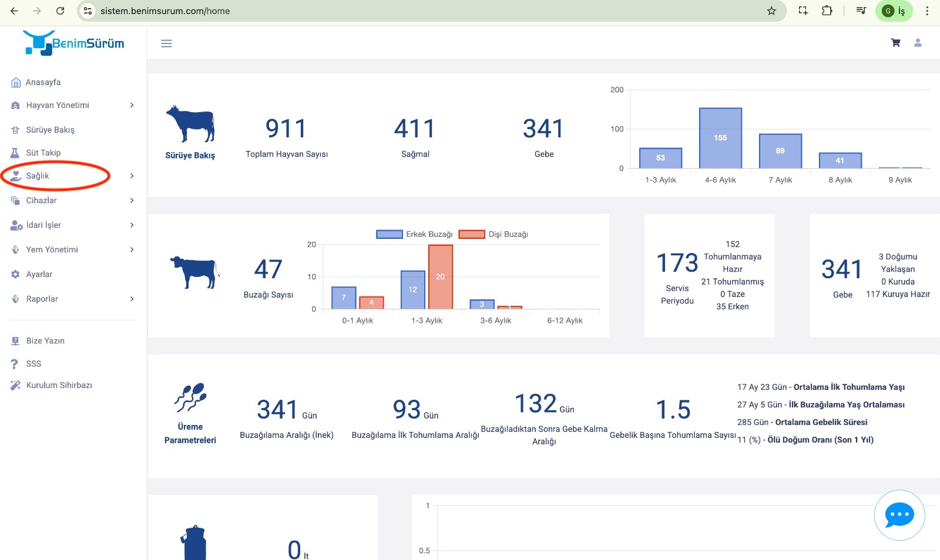Click the Bize Yazın contact icon

[16, 340]
